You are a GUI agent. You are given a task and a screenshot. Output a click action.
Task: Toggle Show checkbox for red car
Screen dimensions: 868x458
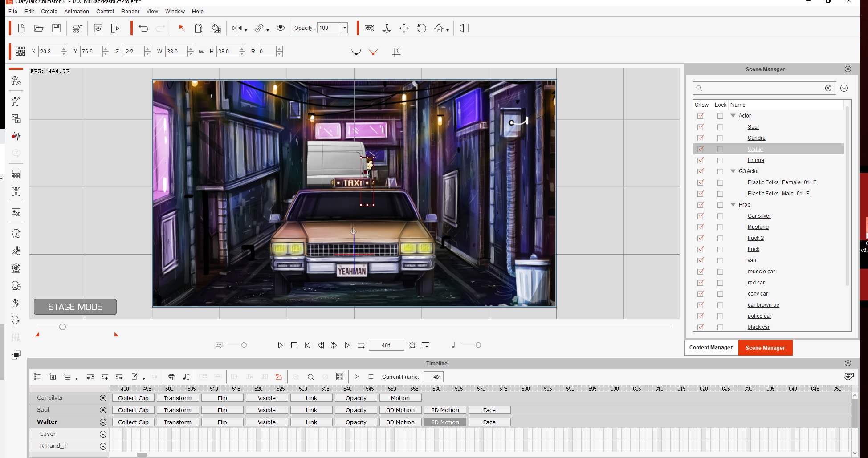pos(701,283)
